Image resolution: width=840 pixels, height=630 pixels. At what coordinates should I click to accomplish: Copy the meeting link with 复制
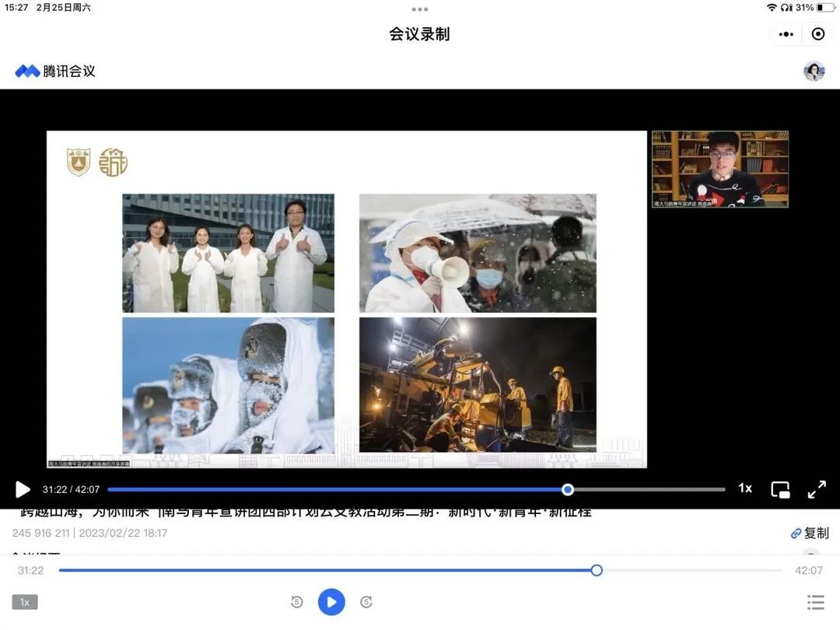click(810, 533)
